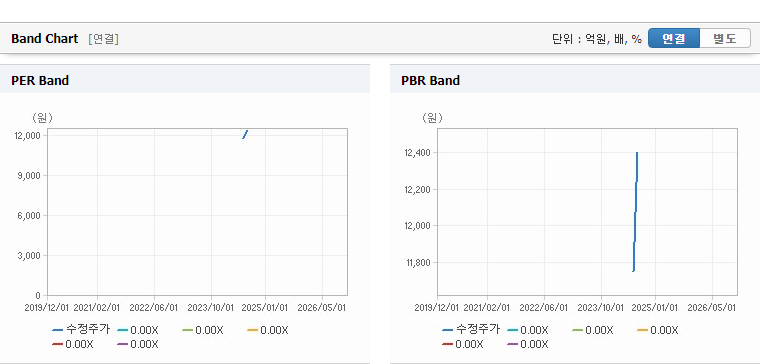Click the 12,000 axis label in PBR Band
760x364 pixels.
click(x=417, y=225)
